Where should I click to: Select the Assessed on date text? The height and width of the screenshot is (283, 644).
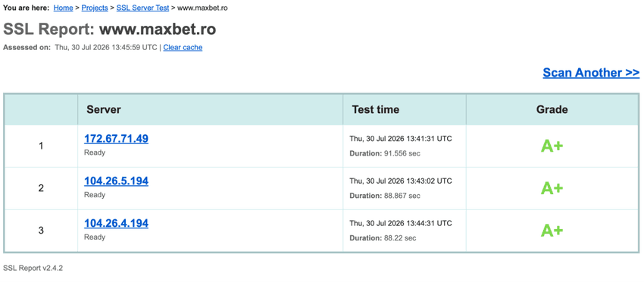[106, 47]
